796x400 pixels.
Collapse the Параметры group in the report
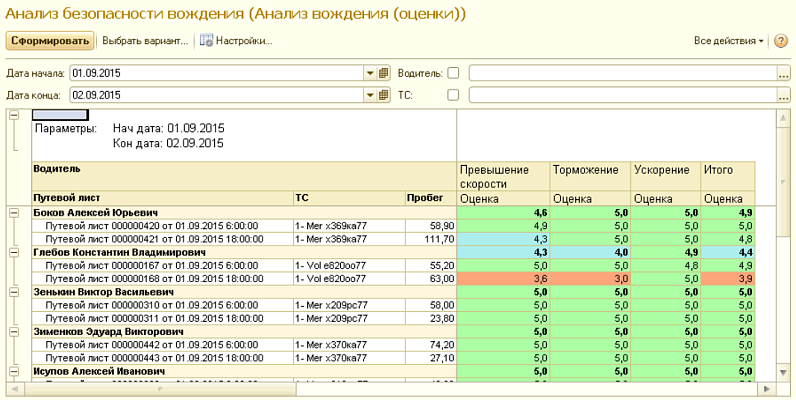[x=14, y=116]
